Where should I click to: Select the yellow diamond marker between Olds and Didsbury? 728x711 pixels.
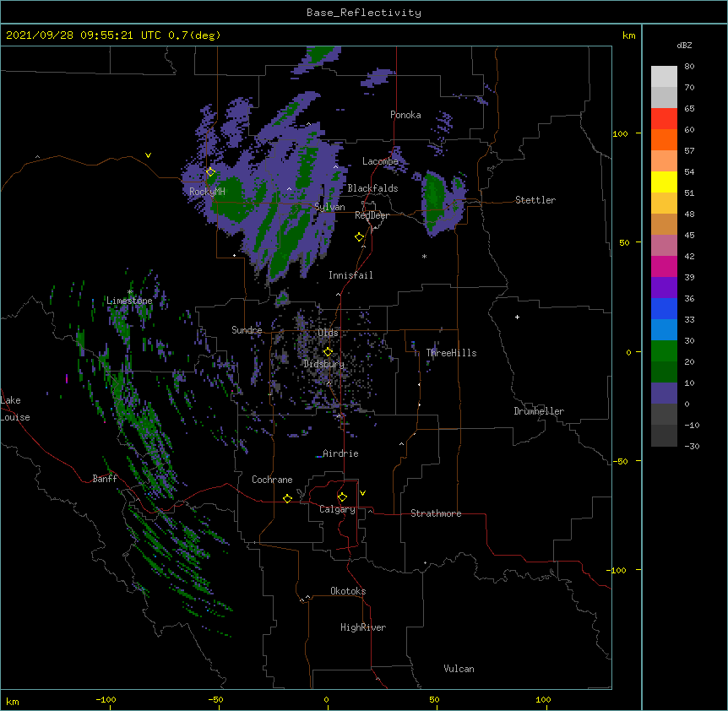click(x=328, y=351)
